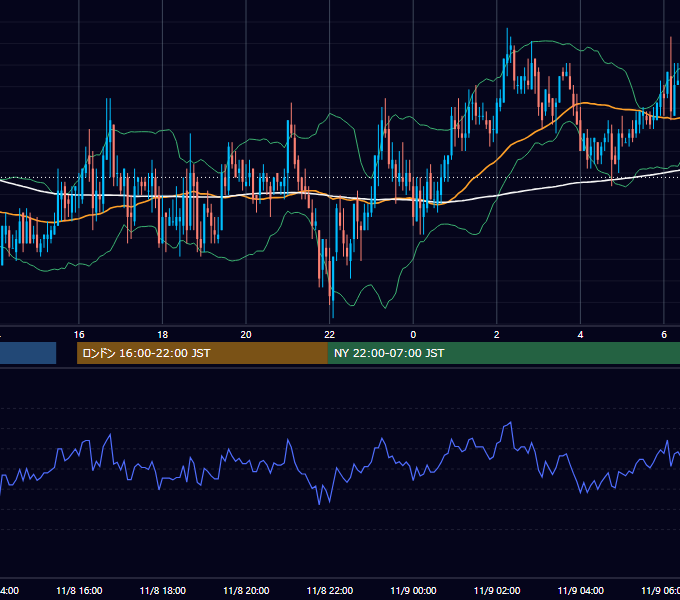Click the 11/8 18:00 time label
This screenshot has width=680, height=600.
pos(163,590)
